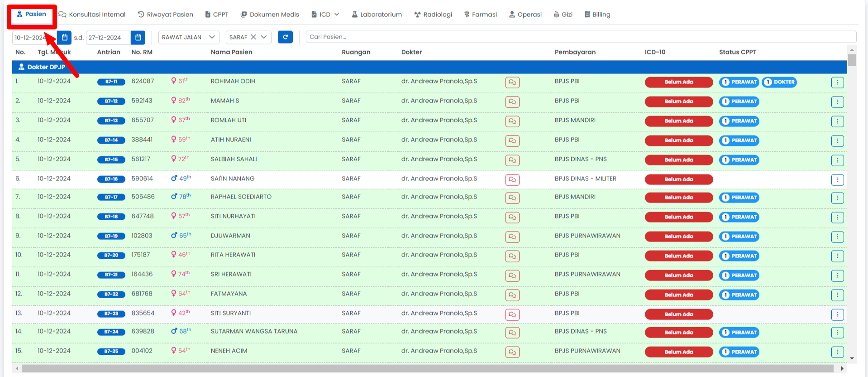868x377 pixels.
Task: Open three-dot menu for NENEH ACIM
Action: pyautogui.click(x=837, y=352)
